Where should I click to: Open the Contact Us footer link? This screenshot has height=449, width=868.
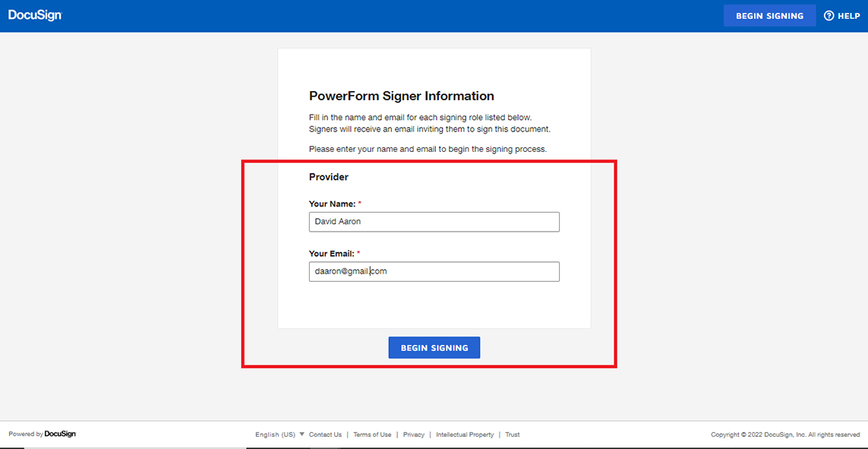tap(325, 435)
